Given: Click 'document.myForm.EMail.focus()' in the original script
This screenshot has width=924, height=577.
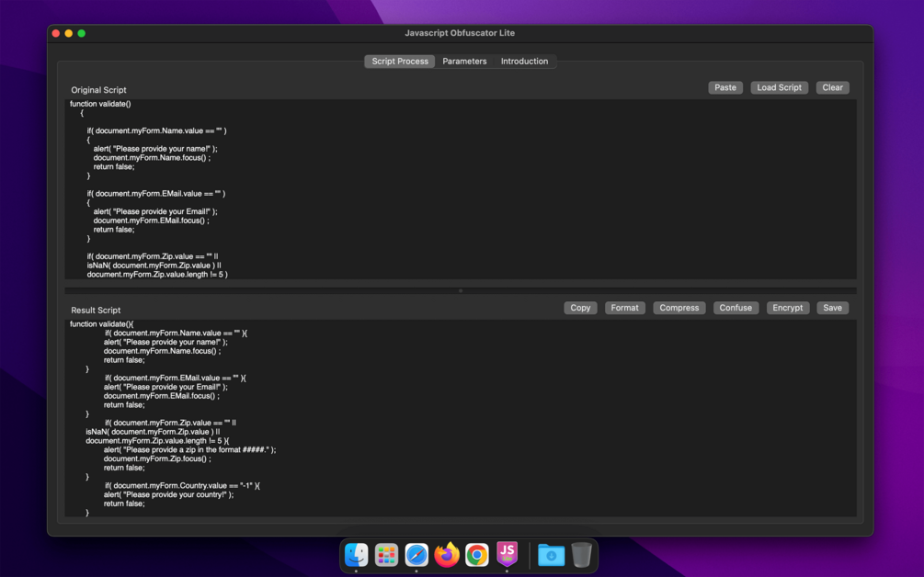Looking at the screenshot, I should tap(151, 221).
